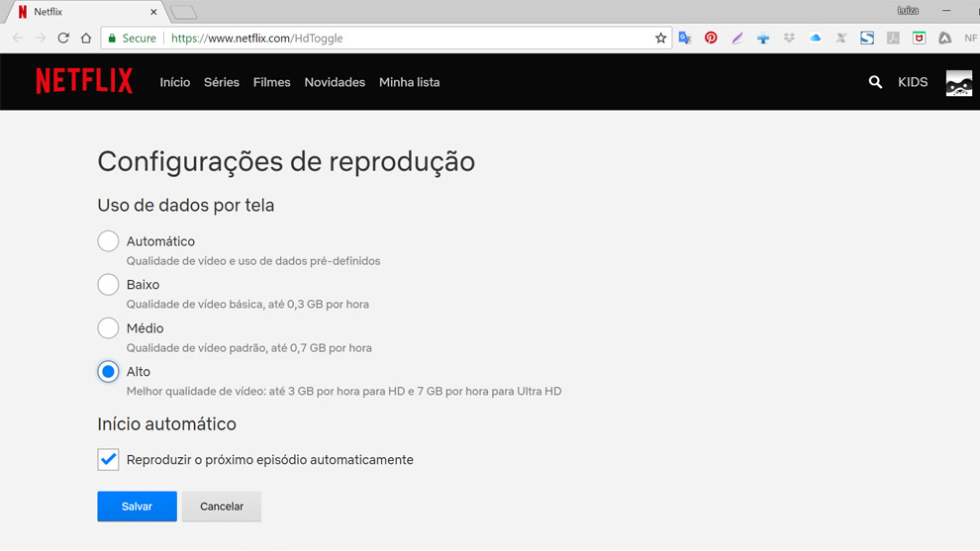Select Automático data usage
This screenshot has height=551, width=980.
(x=108, y=241)
